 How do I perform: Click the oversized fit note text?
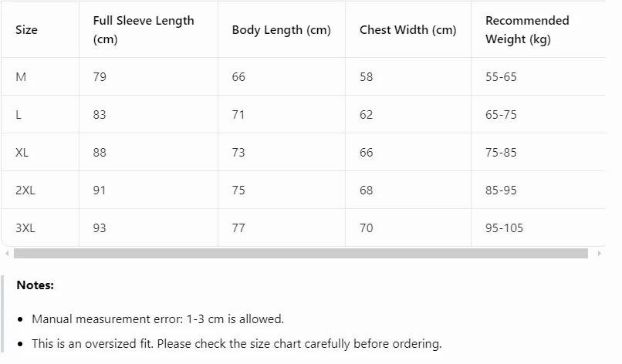pos(236,344)
